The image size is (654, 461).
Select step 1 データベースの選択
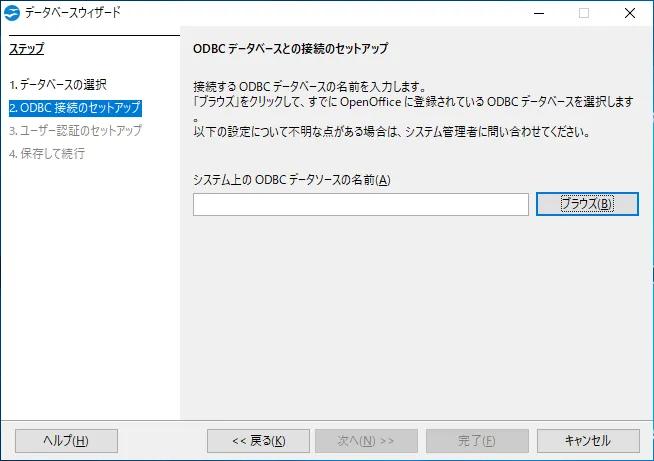click(57, 85)
